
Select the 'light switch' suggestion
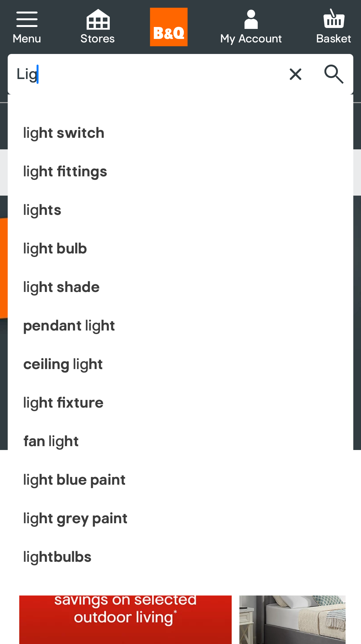click(64, 133)
